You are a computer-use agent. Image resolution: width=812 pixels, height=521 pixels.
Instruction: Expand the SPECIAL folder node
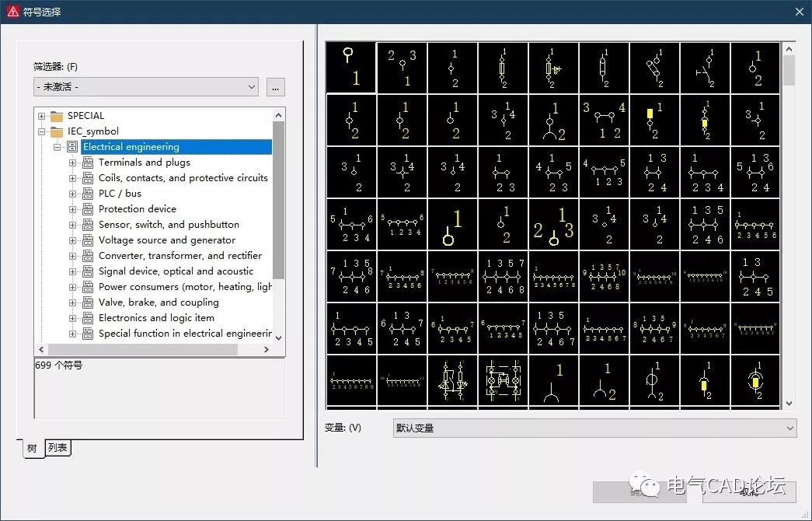(41, 116)
